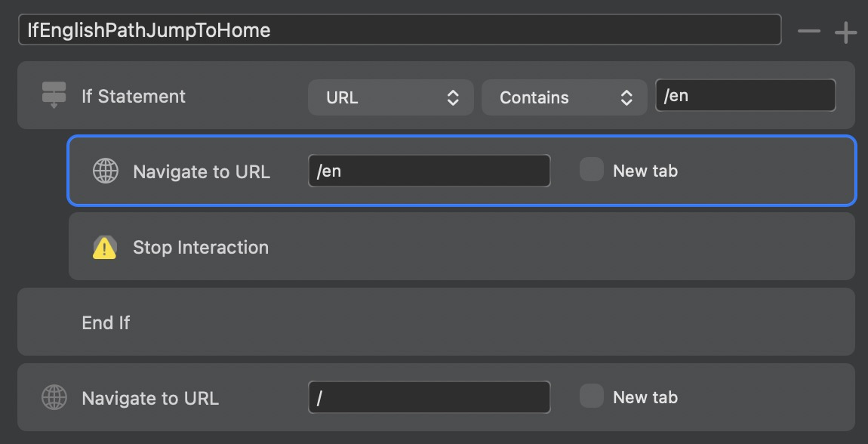The width and height of the screenshot is (868, 444).
Task: Select the End If row
Action: tap(436, 322)
